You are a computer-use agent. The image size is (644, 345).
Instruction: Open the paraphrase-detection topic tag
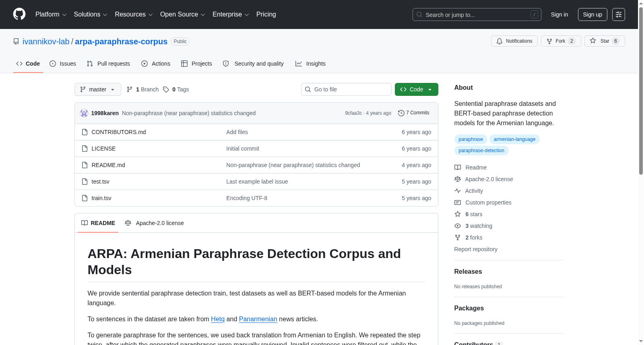point(481,151)
